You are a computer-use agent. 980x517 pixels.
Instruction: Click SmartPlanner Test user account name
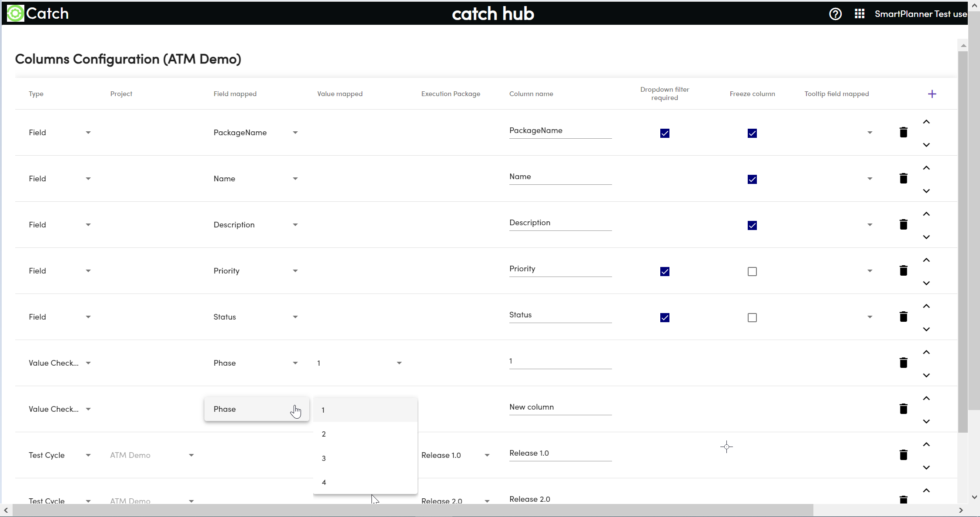tap(920, 14)
